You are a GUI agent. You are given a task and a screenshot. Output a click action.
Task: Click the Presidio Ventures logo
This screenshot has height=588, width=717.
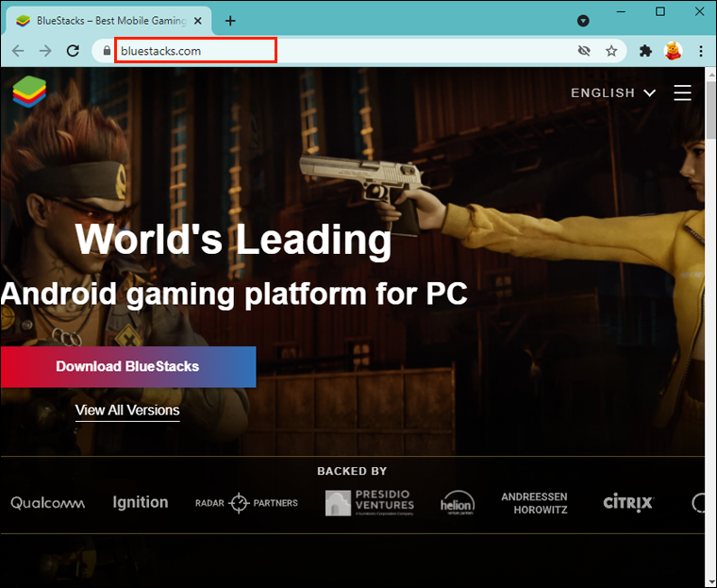(370, 503)
